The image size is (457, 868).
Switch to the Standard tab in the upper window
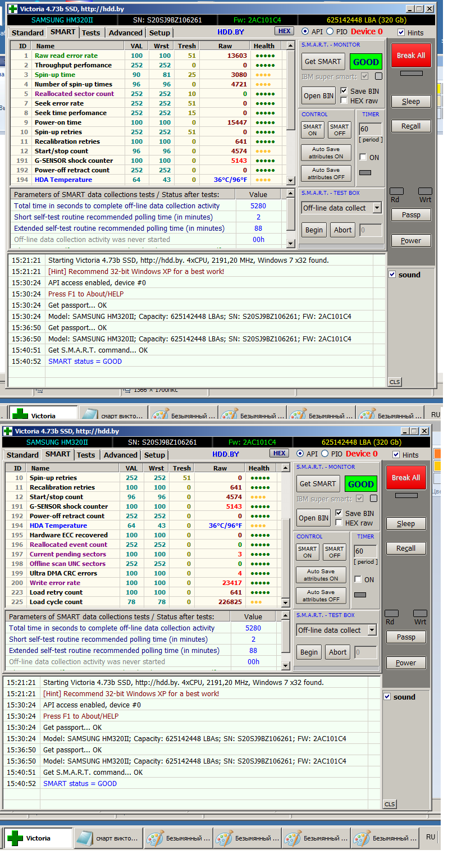[x=28, y=33]
